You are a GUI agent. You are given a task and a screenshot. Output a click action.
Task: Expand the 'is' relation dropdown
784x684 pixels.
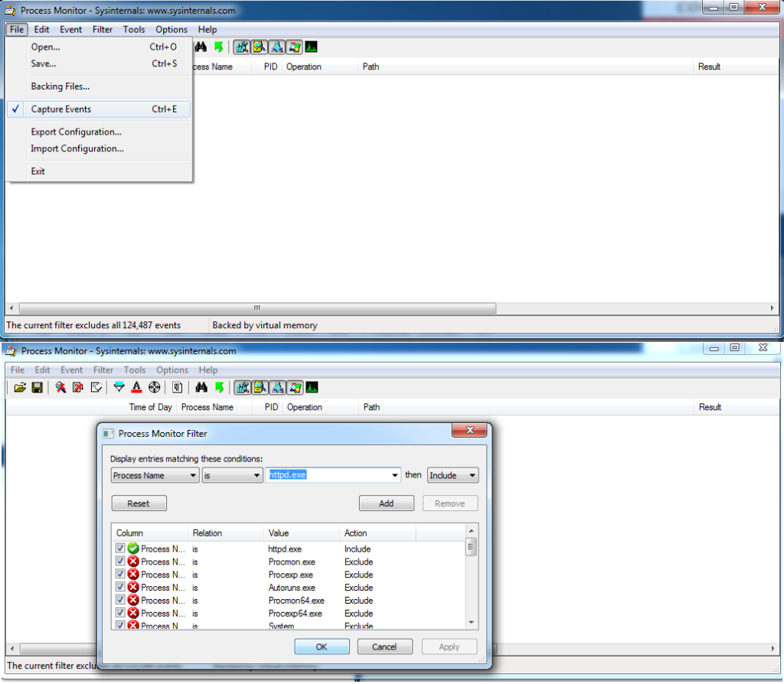233,475
